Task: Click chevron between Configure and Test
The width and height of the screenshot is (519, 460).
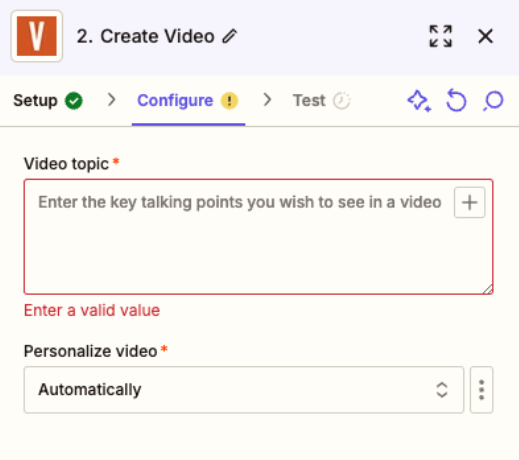Action: click(267, 100)
